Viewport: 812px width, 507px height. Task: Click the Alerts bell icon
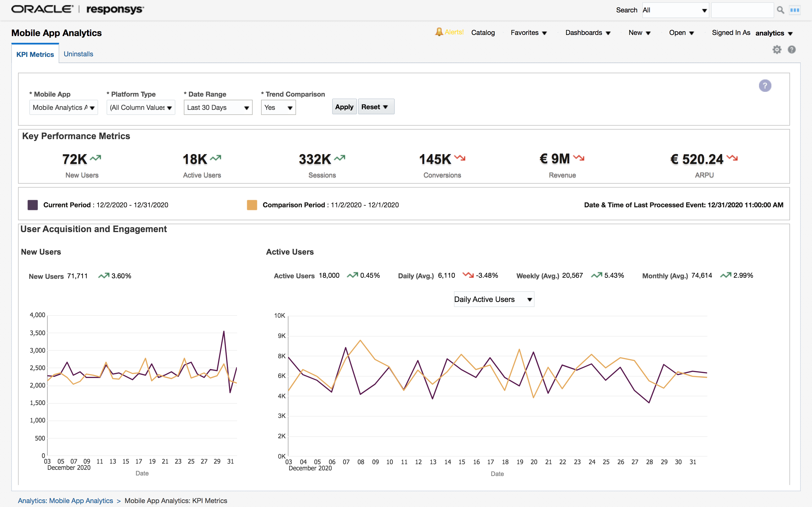(440, 32)
